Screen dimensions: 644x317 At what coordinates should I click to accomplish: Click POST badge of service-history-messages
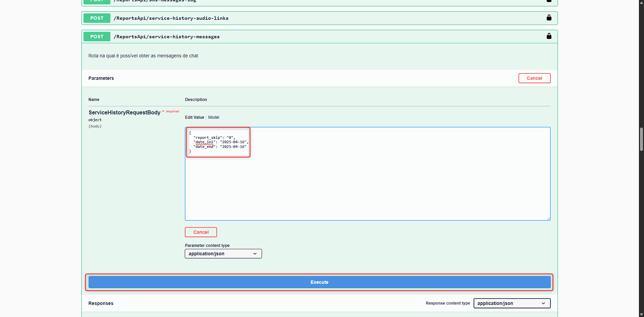tap(97, 37)
